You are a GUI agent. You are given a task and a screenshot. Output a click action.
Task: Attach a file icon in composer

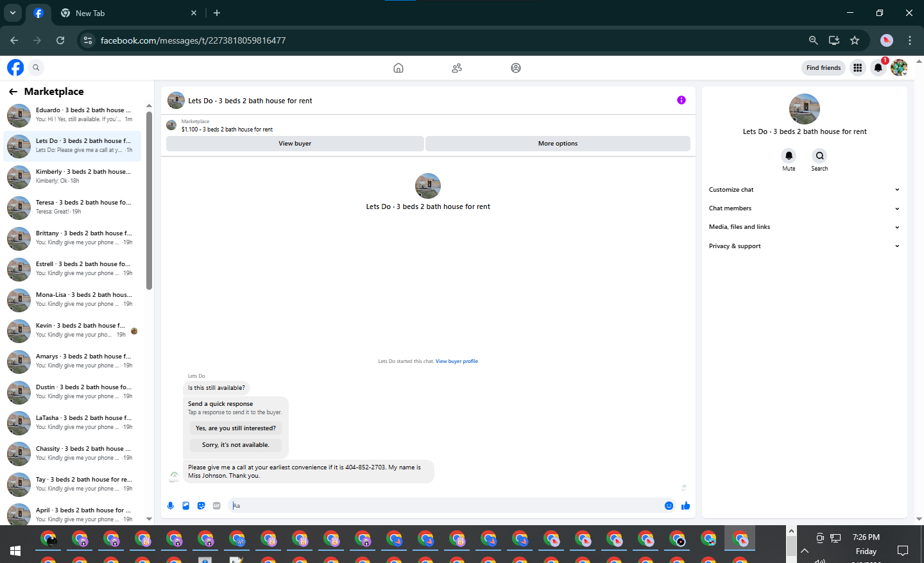point(186,506)
